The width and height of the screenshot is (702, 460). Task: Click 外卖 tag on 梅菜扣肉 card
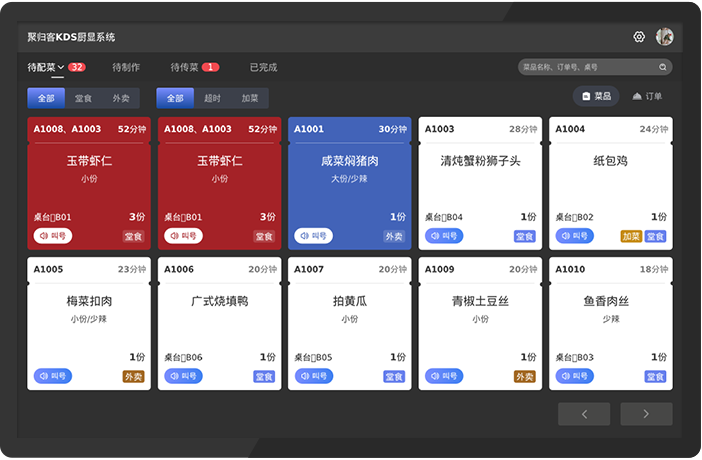pyautogui.click(x=133, y=377)
